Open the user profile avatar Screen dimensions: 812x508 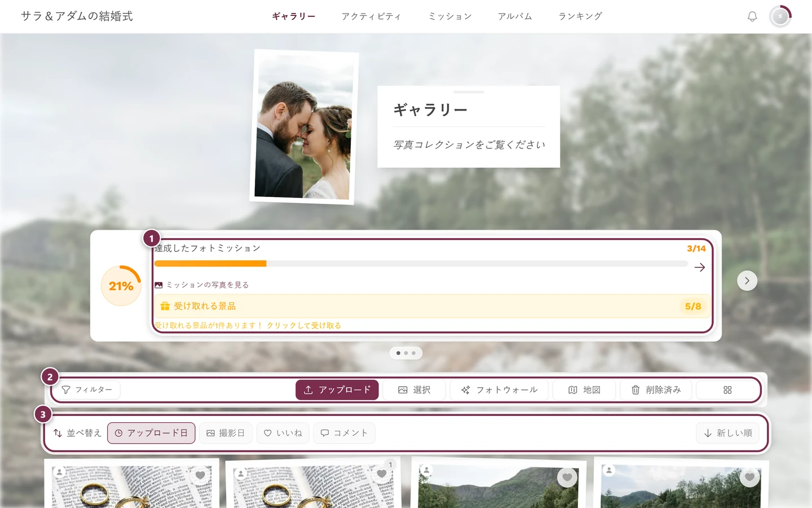pyautogui.click(x=780, y=16)
